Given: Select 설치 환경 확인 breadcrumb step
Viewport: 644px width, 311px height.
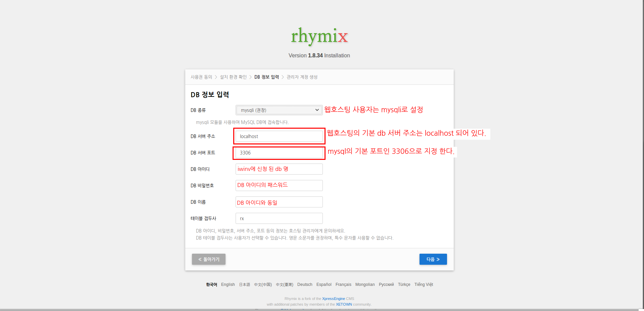Looking at the screenshot, I should (233, 77).
